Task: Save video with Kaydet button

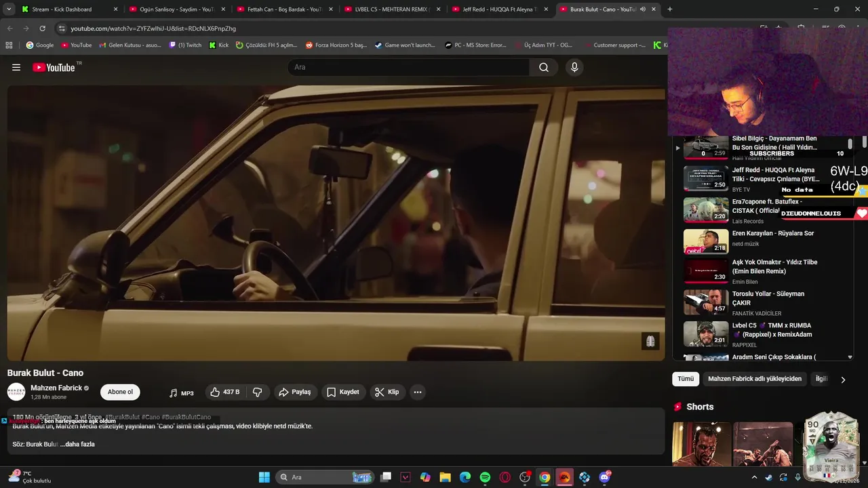Action: coord(342,392)
